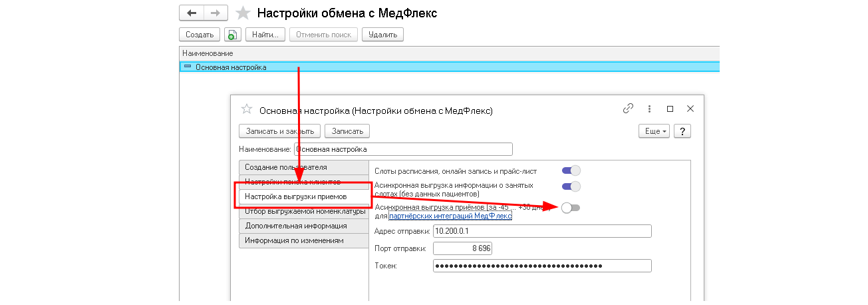This screenshot has width=868, height=305.
Task: Click the Наименование input field
Action: (404, 149)
